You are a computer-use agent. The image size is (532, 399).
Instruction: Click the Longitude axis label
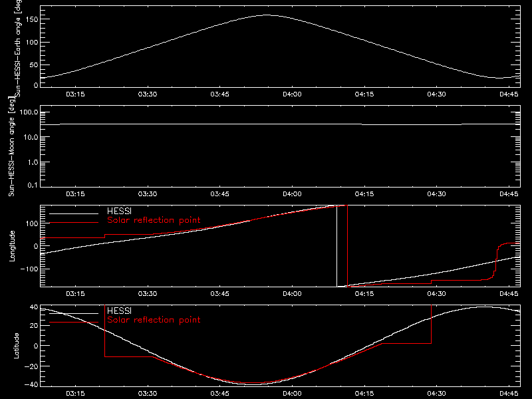tap(12, 246)
